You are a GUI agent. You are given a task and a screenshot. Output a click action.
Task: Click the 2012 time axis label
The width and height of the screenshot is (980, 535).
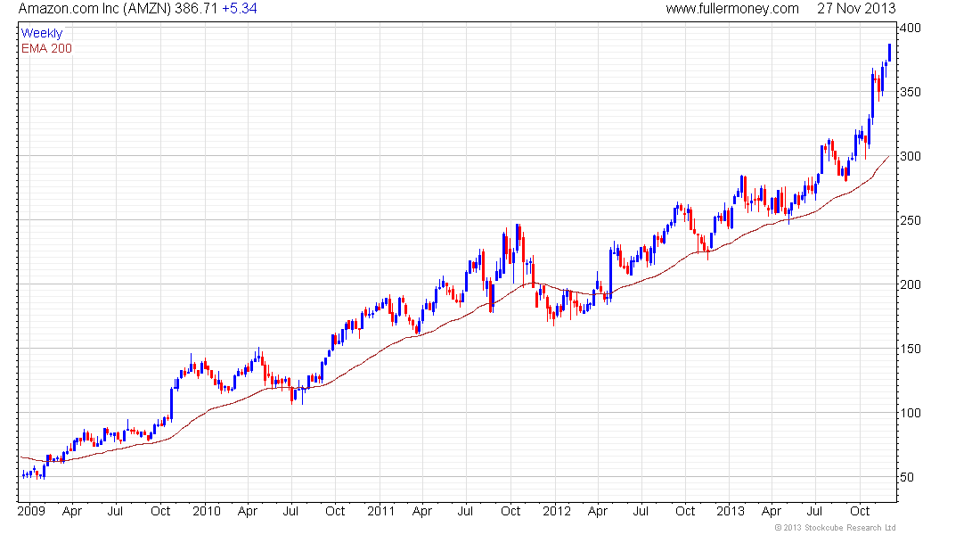coord(556,511)
